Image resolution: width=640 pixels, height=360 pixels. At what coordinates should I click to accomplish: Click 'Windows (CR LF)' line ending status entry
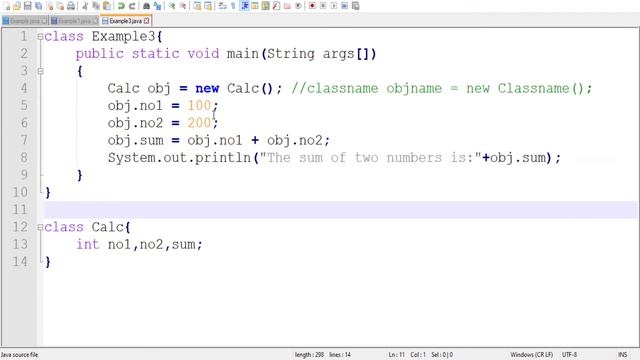point(531,355)
